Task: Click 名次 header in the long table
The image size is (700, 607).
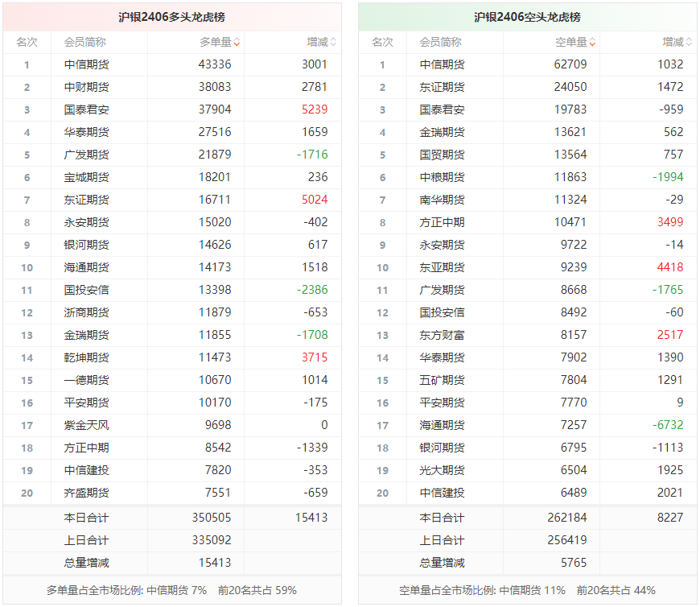Action: [27, 42]
